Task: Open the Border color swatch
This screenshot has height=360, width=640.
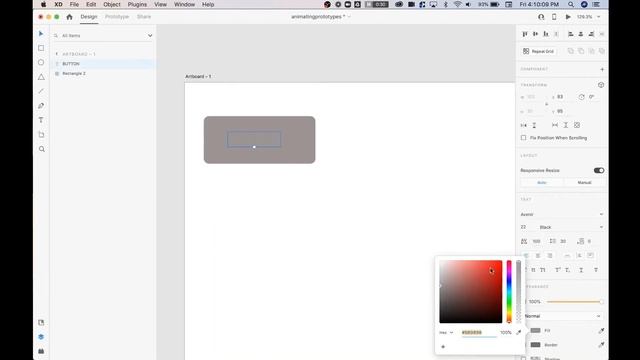Action: pyautogui.click(x=536, y=345)
